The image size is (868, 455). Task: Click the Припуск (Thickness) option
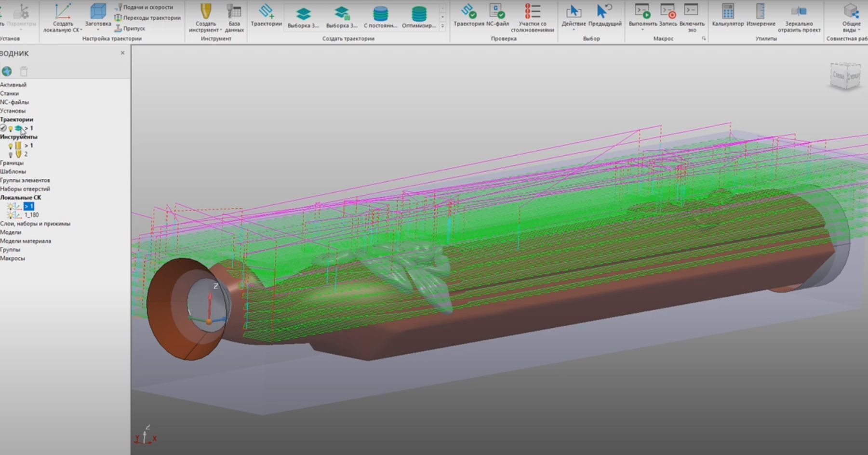click(x=130, y=28)
